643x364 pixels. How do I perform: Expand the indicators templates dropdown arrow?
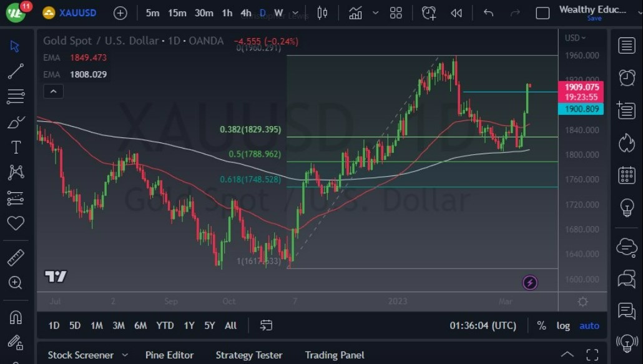(x=375, y=13)
